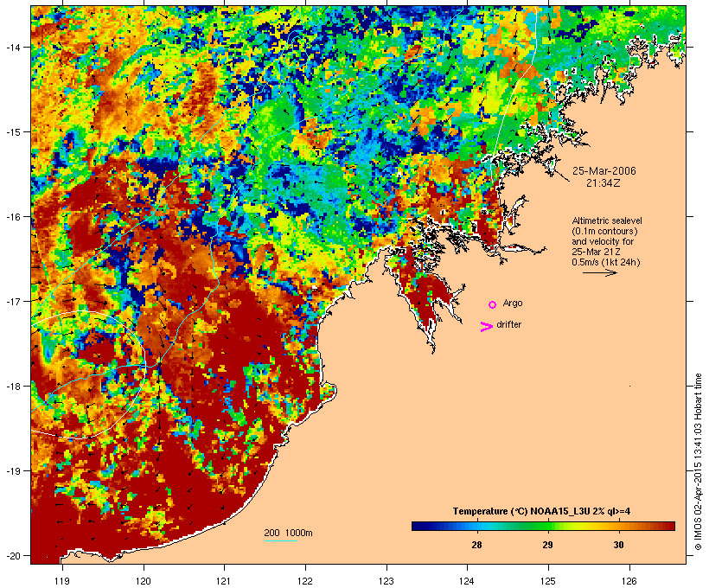709x588 pixels.
Task: Click the vertical IMOS copyright timestamp text
Action: pyautogui.click(x=699, y=462)
